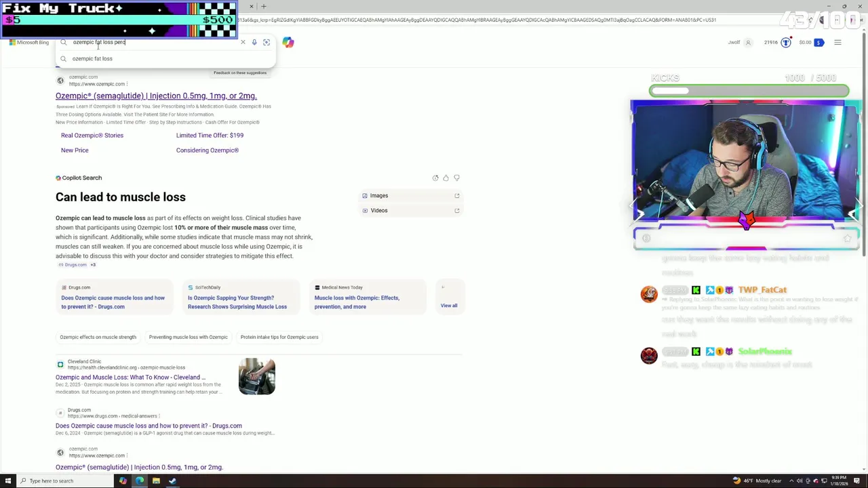The image size is (868, 488).
Task: Open the hamburger settings menu
Action: tap(837, 43)
